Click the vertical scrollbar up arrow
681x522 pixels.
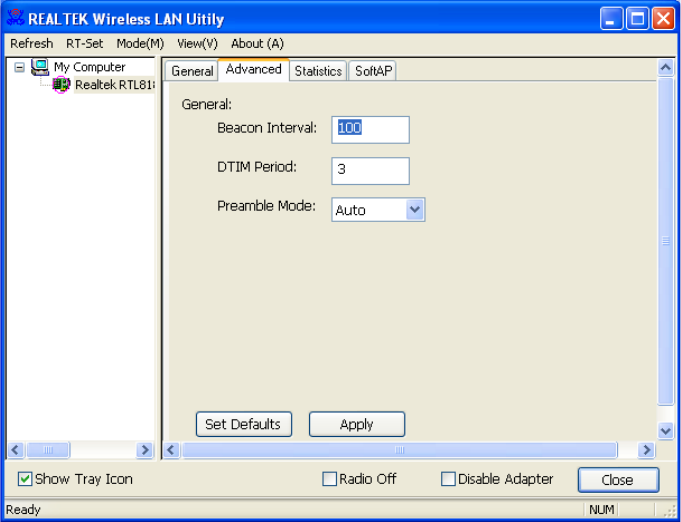click(x=666, y=67)
